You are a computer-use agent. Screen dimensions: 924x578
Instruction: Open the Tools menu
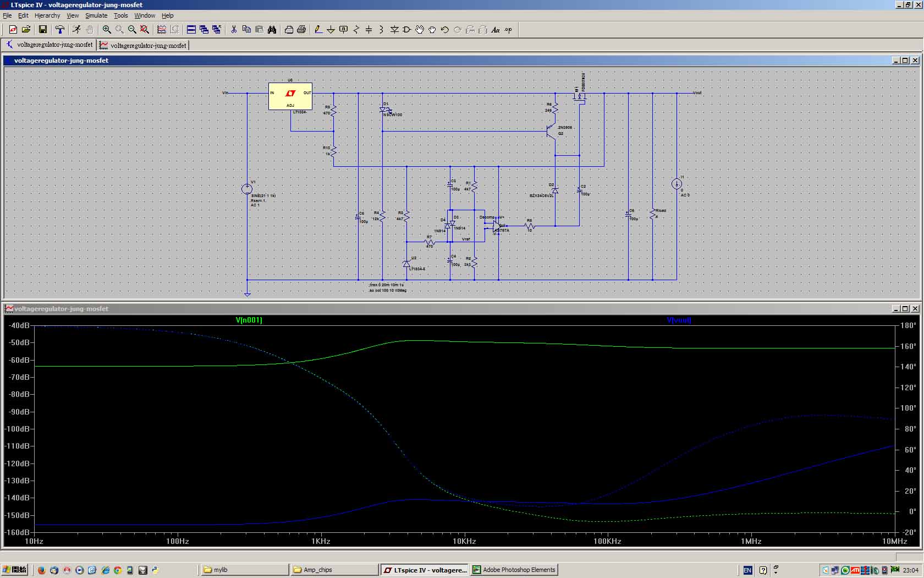tap(120, 15)
